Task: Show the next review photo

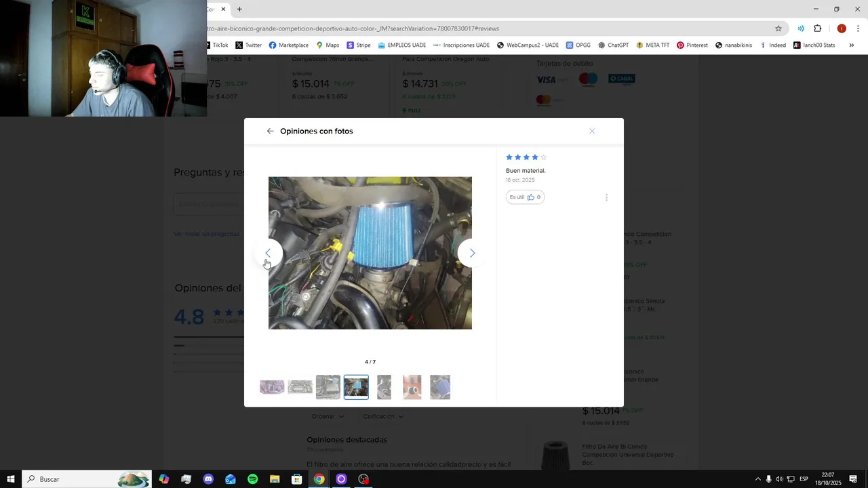Action: [472, 253]
